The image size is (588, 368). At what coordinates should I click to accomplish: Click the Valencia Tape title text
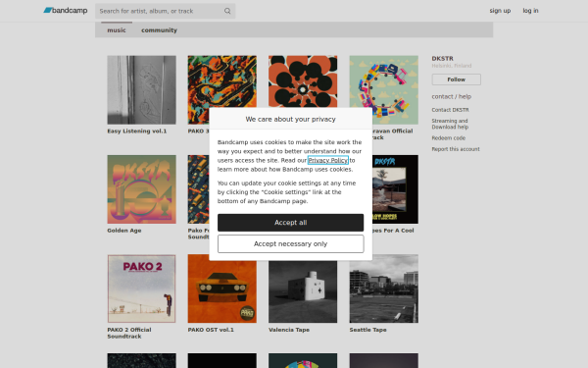click(289, 330)
